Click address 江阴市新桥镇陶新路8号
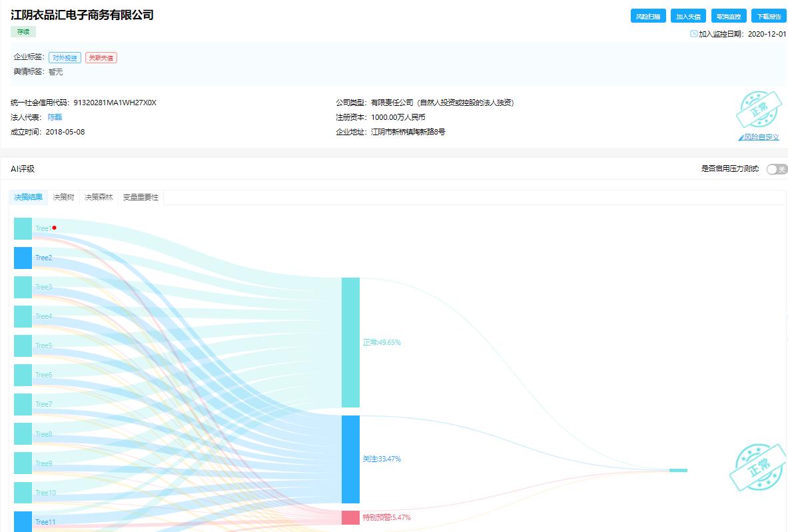 408,132
